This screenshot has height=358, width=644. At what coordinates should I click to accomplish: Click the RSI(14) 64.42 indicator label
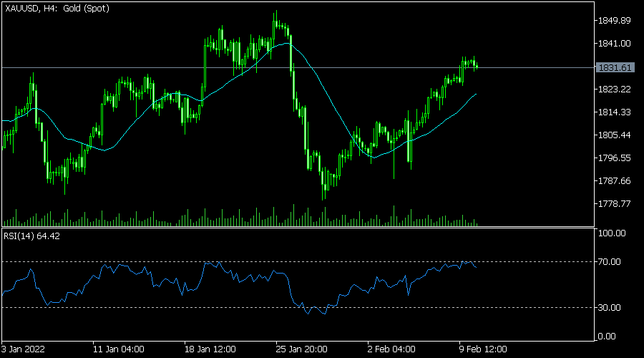pyautogui.click(x=31, y=236)
